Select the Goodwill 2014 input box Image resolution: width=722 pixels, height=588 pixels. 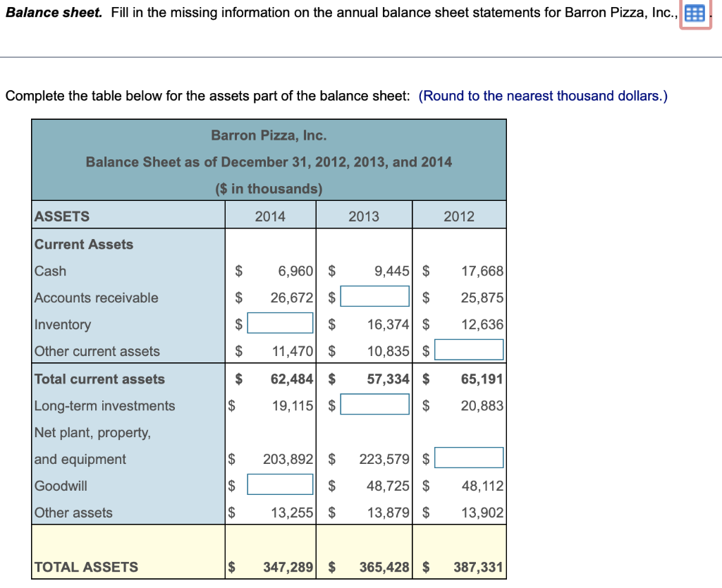tap(280, 484)
